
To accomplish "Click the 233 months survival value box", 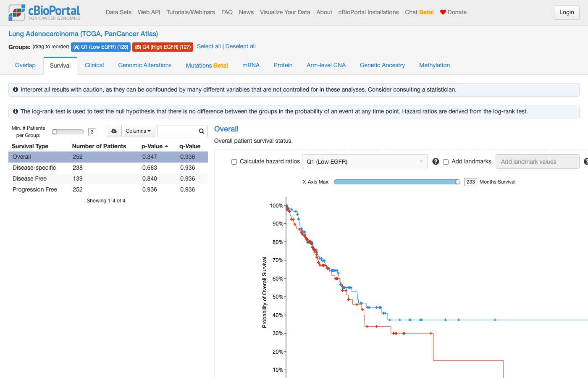I will coord(470,182).
